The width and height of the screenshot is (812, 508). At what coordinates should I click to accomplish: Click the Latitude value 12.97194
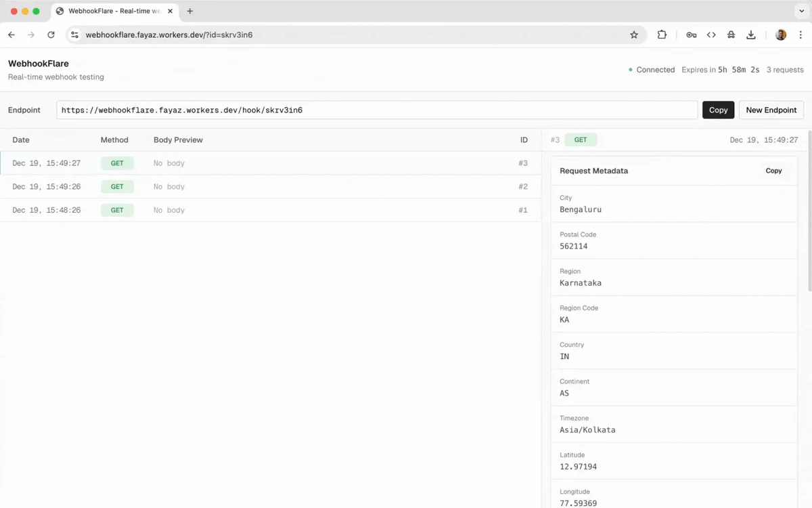tap(579, 467)
